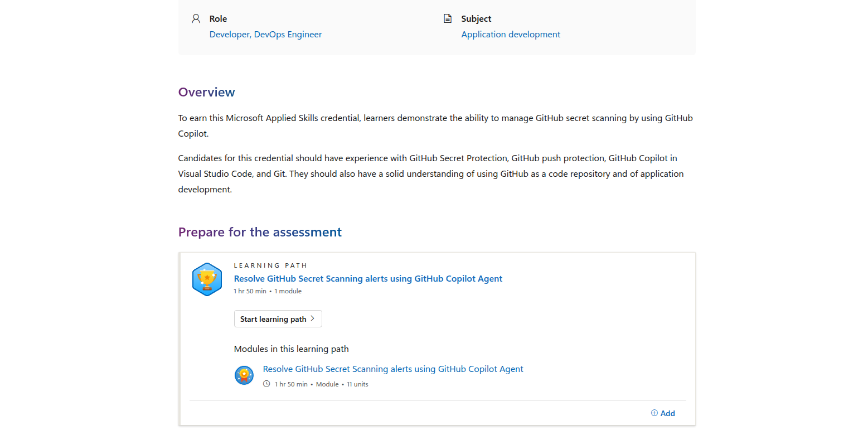Click the Subject document icon
Screen dimensions: 868x435
pos(447,18)
